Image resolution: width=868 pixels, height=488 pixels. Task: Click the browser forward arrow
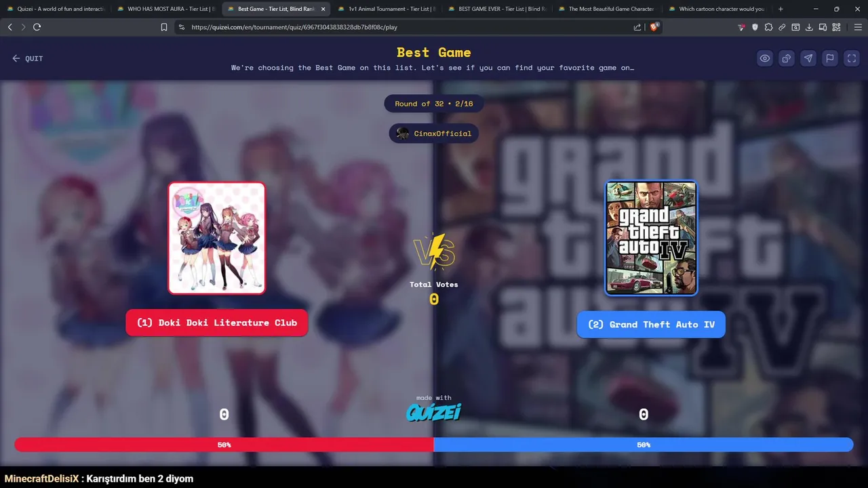click(23, 27)
